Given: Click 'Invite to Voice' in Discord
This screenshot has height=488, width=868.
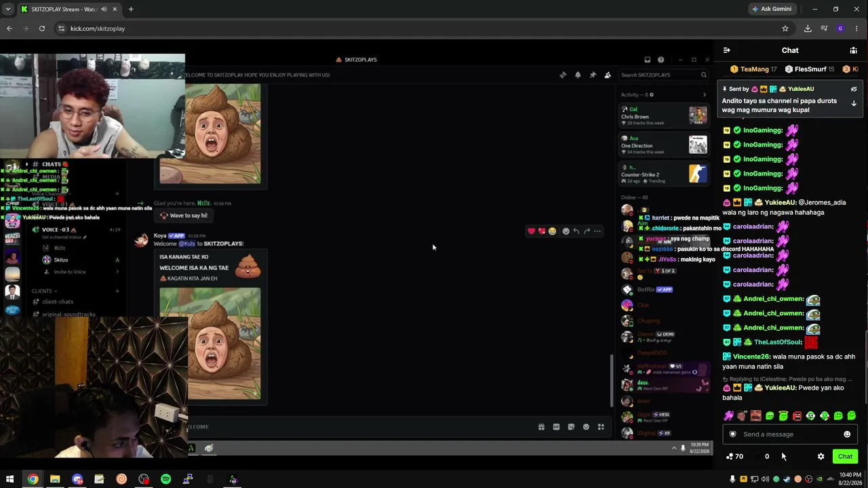Looking at the screenshot, I should (x=69, y=272).
